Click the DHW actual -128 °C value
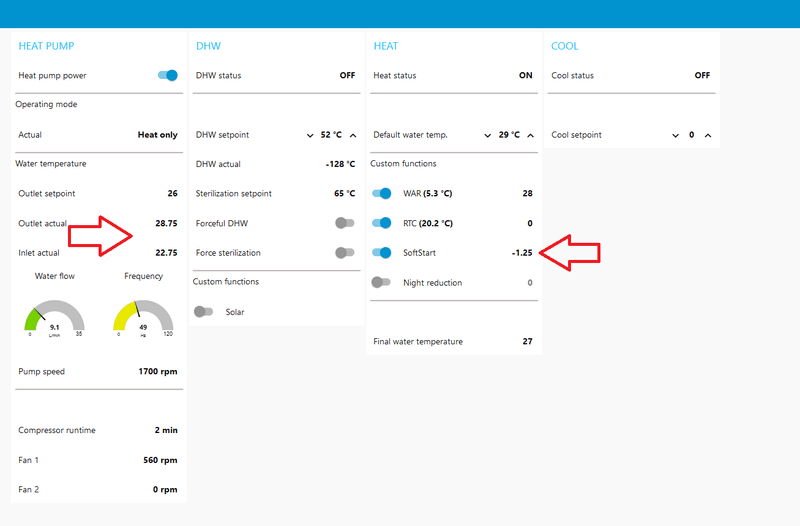Image resolution: width=800 pixels, height=526 pixels. pos(340,164)
